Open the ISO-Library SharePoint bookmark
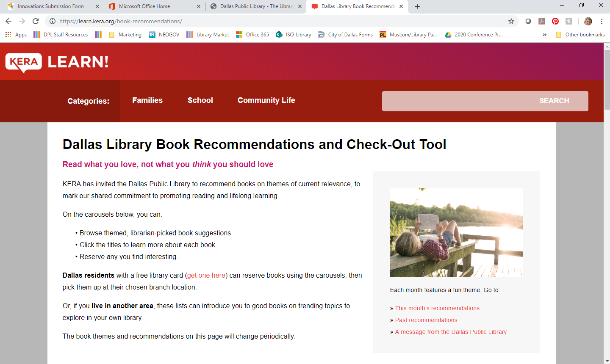This screenshot has width=610, height=364. tap(293, 35)
